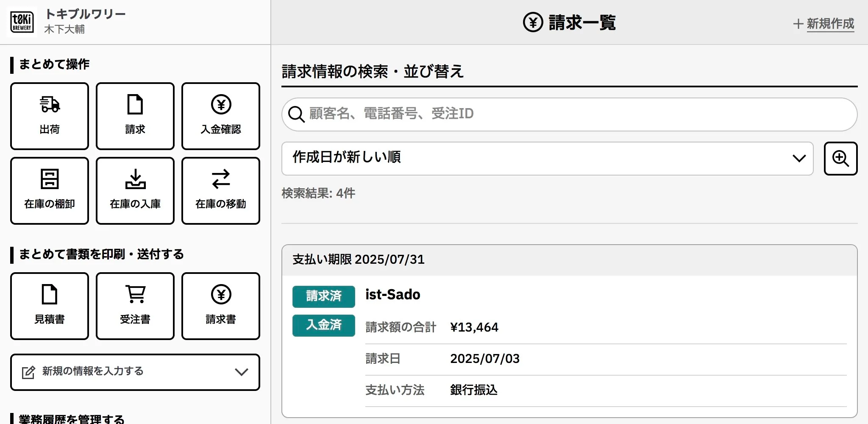Click the 在庫の入庫 download tray icon
Image resolution: width=868 pixels, height=424 pixels.
coord(135,179)
